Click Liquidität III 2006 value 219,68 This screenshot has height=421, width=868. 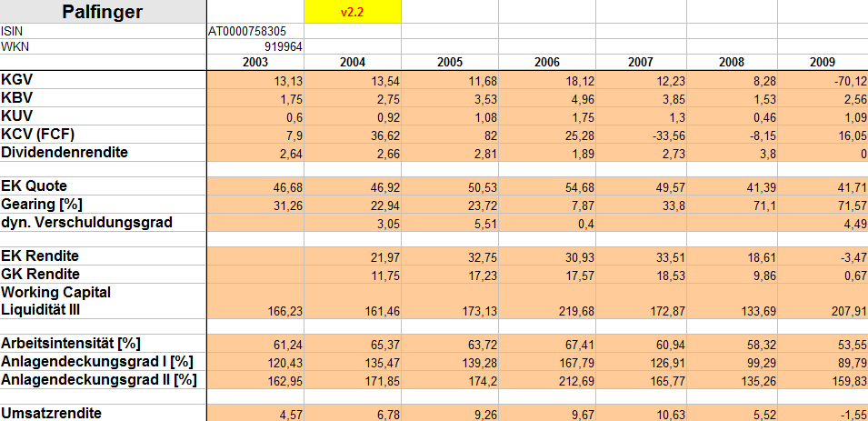point(547,301)
